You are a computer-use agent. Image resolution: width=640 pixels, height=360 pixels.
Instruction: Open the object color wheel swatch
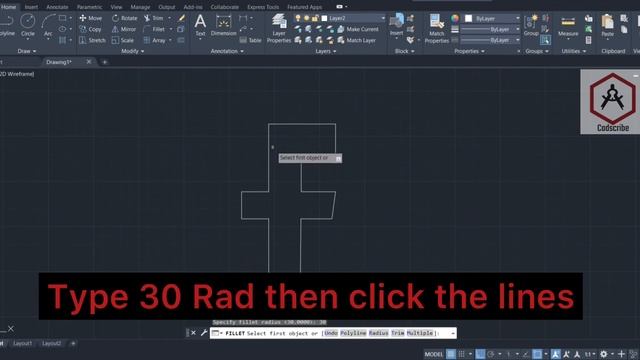point(455,18)
